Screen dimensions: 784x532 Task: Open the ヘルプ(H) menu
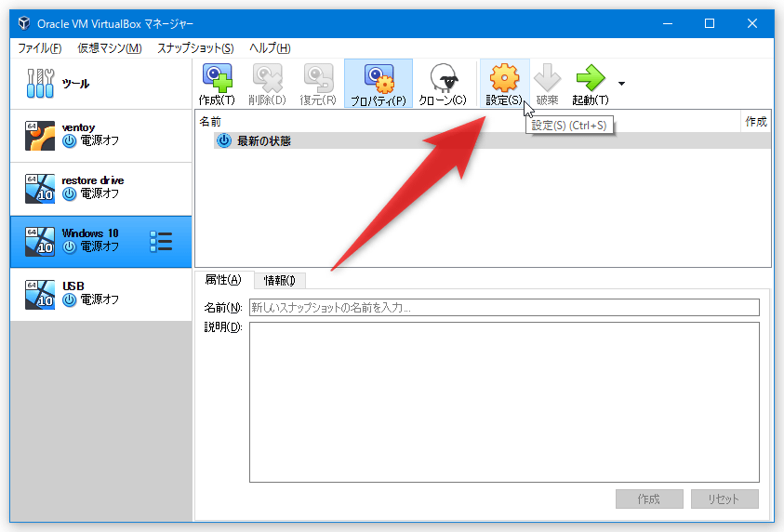(x=270, y=48)
